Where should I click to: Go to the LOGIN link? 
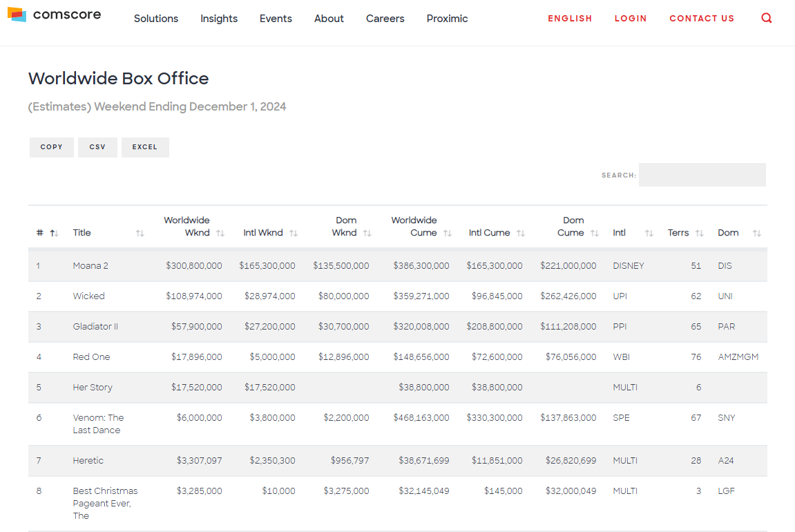click(x=631, y=19)
